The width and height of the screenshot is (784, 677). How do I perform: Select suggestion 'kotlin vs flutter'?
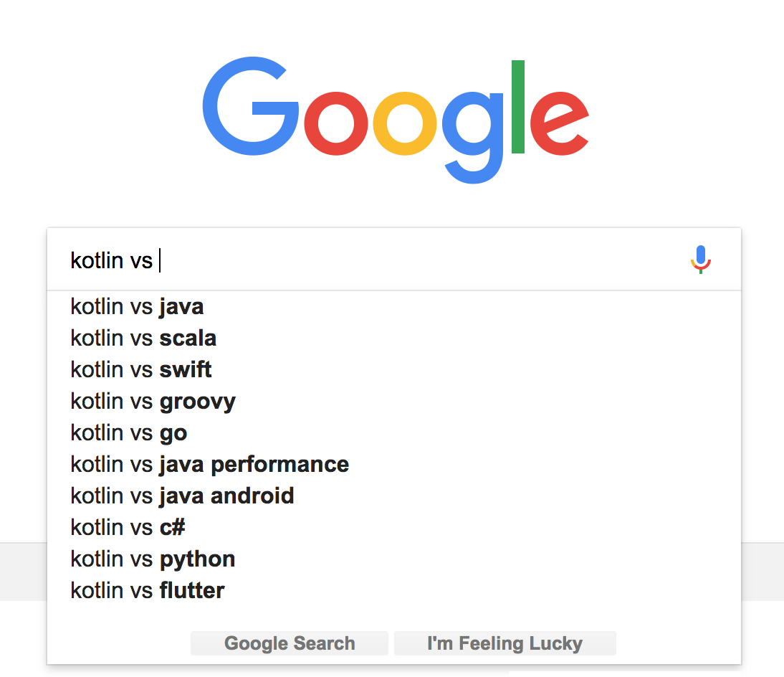(x=394, y=590)
